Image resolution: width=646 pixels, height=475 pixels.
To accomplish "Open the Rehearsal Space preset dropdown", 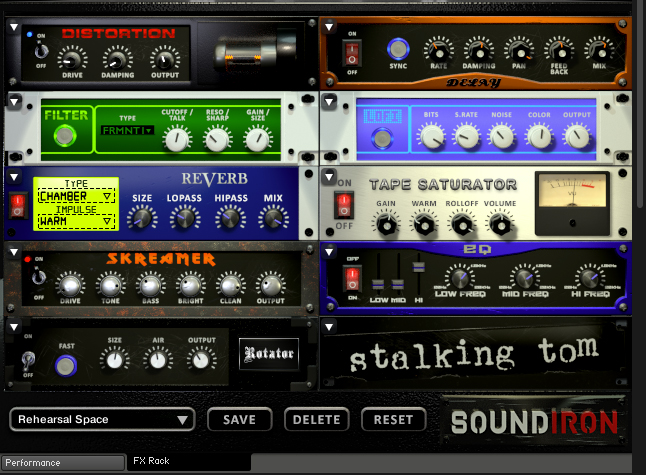I will (x=101, y=419).
